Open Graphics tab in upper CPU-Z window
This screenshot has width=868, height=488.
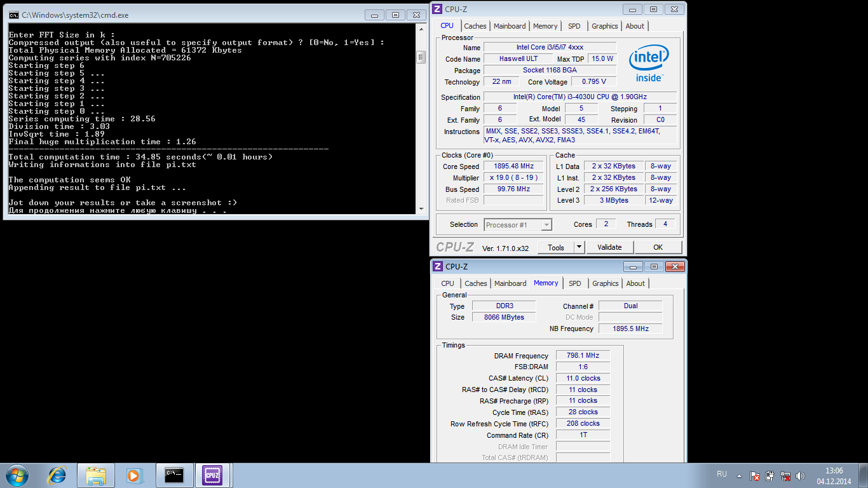point(604,26)
